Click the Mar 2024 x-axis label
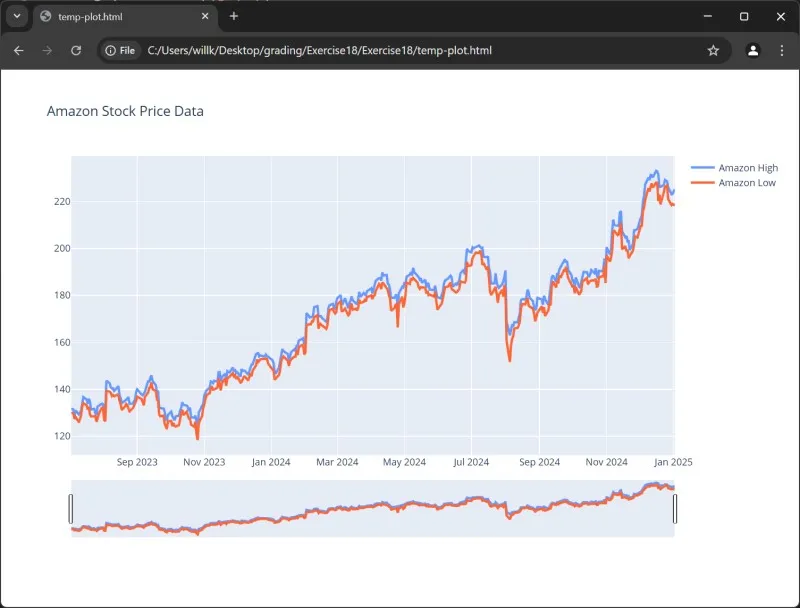This screenshot has width=800, height=608. (337, 462)
